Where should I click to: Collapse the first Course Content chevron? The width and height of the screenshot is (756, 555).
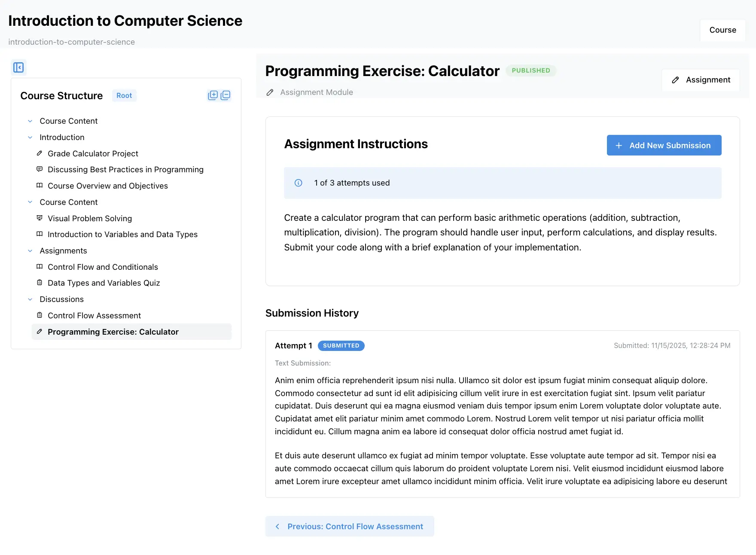coord(30,121)
